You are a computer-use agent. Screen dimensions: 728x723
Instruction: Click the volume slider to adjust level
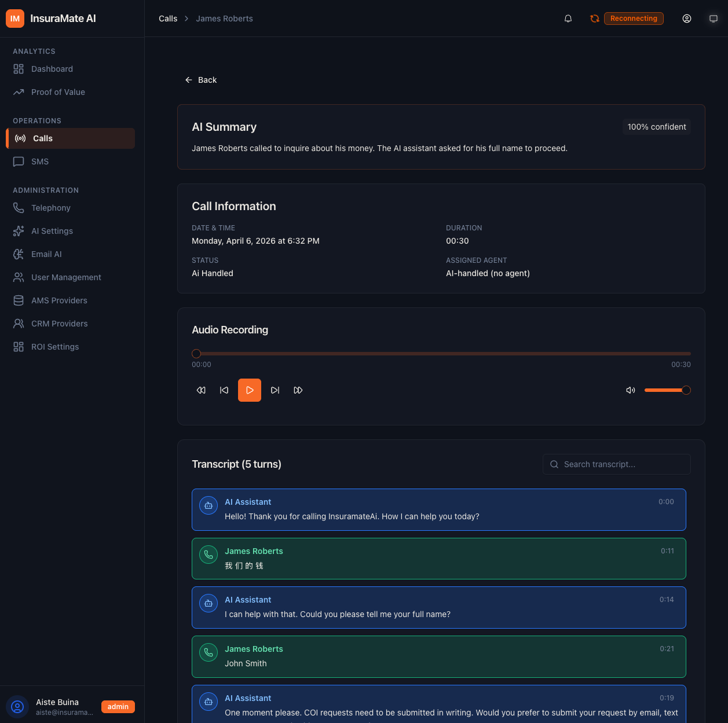[x=666, y=390]
